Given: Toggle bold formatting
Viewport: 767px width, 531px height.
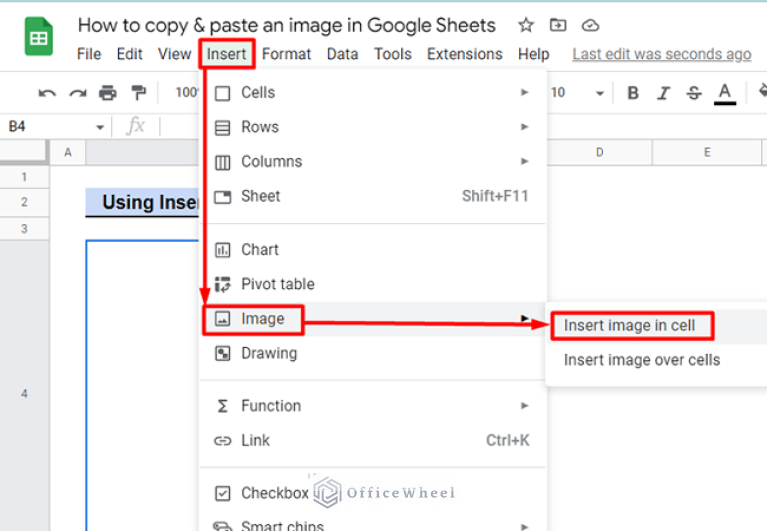Looking at the screenshot, I should click(632, 93).
